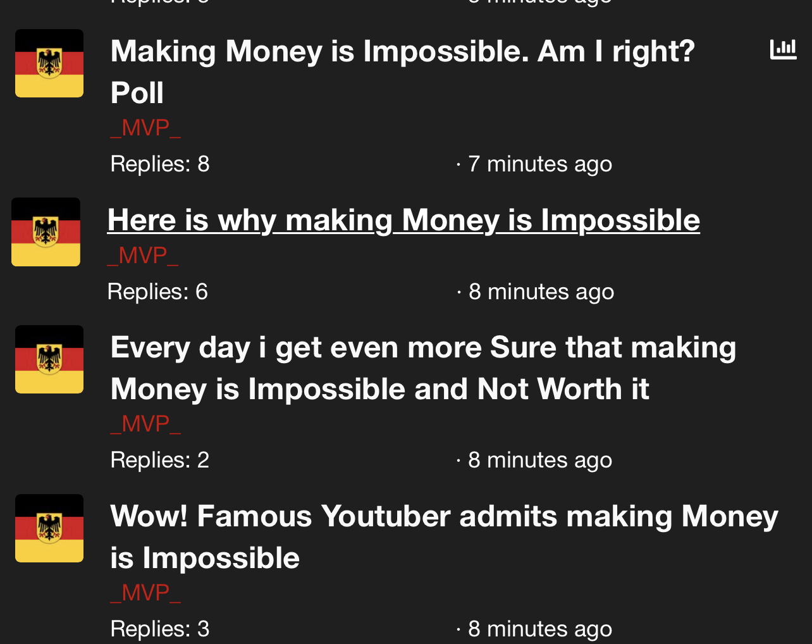Open 'Making Money is Impossible. Am I right? Poll' thread
This screenshot has width=812, height=644.
[402, 71]
